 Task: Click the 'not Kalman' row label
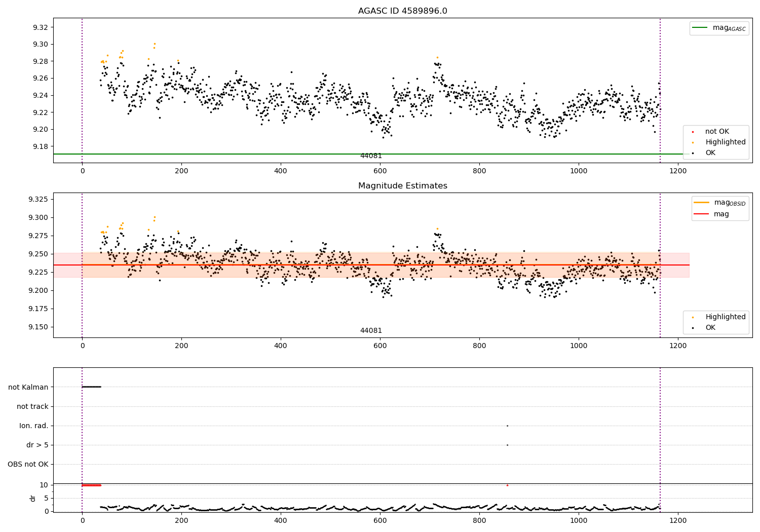point(28,387)
